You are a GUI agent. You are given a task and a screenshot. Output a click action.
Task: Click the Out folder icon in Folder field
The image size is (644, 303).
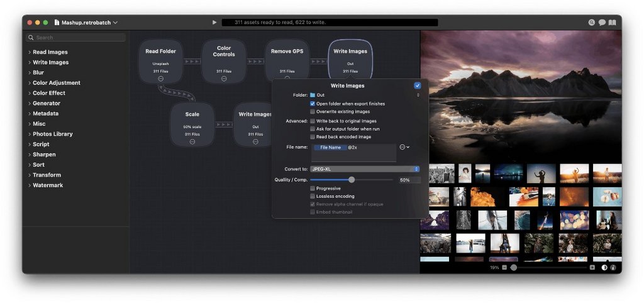click(313, 96)
